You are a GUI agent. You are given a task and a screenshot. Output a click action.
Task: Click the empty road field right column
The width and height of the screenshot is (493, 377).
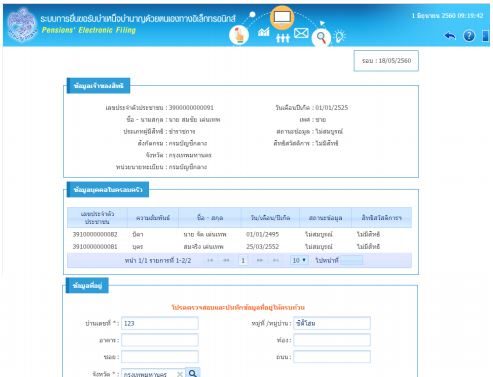[x=332, y=357]
